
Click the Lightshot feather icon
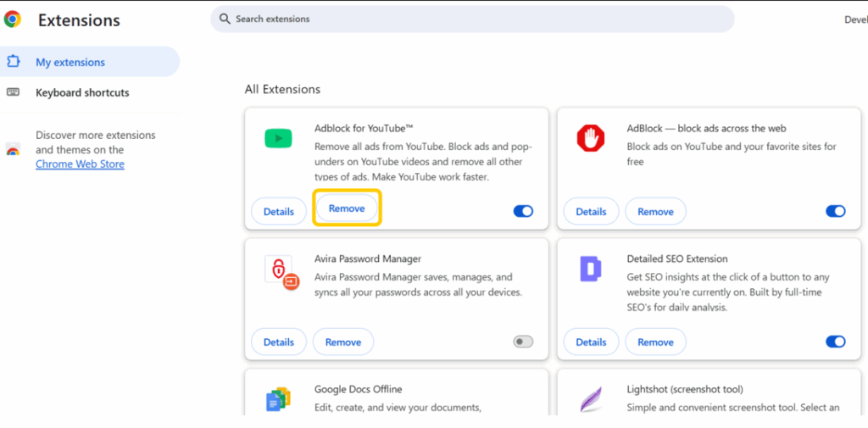[x=591, y=398]
